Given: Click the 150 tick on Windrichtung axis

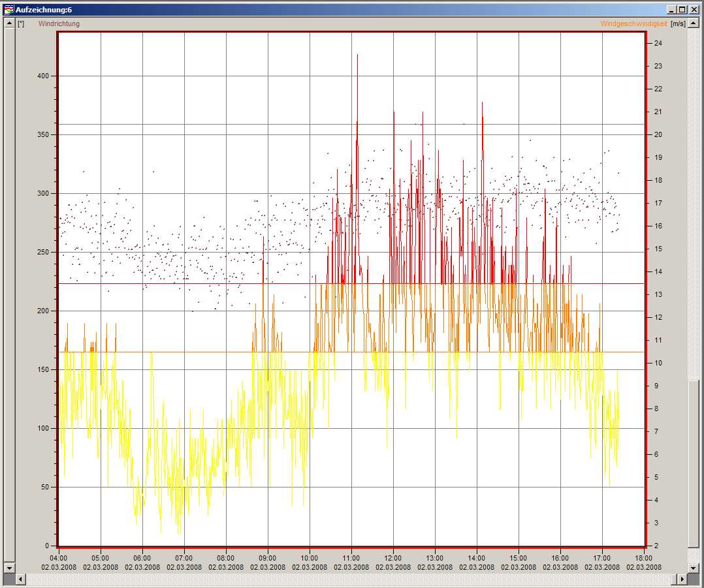Looking at the screenshot, I should click(43, 369).
